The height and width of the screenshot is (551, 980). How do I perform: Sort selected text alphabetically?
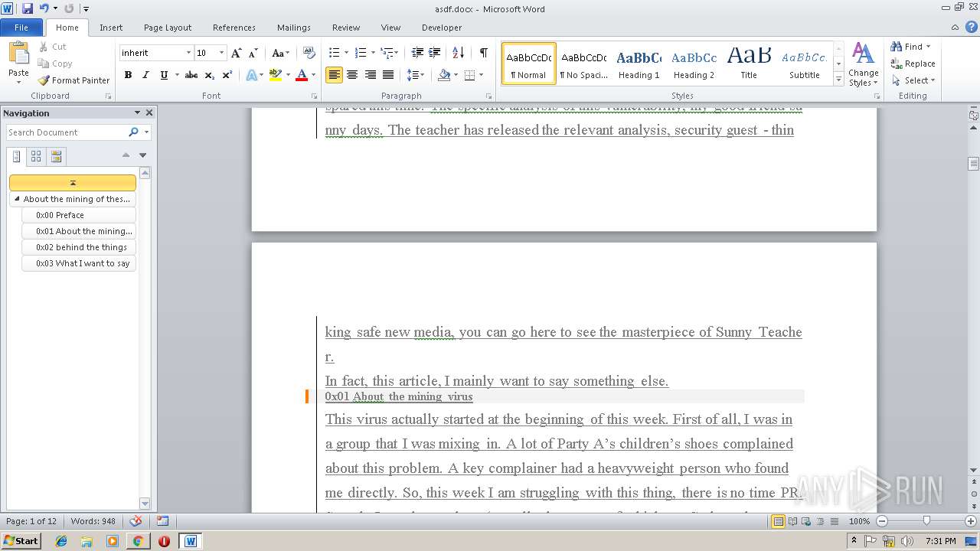pyautogui.click(x=459, y=53)
